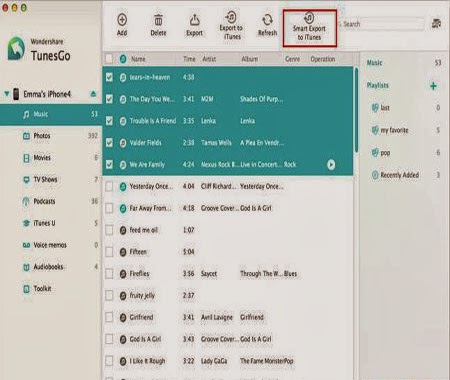This screenshot has width=450, height=380.
Task: Open Music in the sidebar
Action: point(51,114)
